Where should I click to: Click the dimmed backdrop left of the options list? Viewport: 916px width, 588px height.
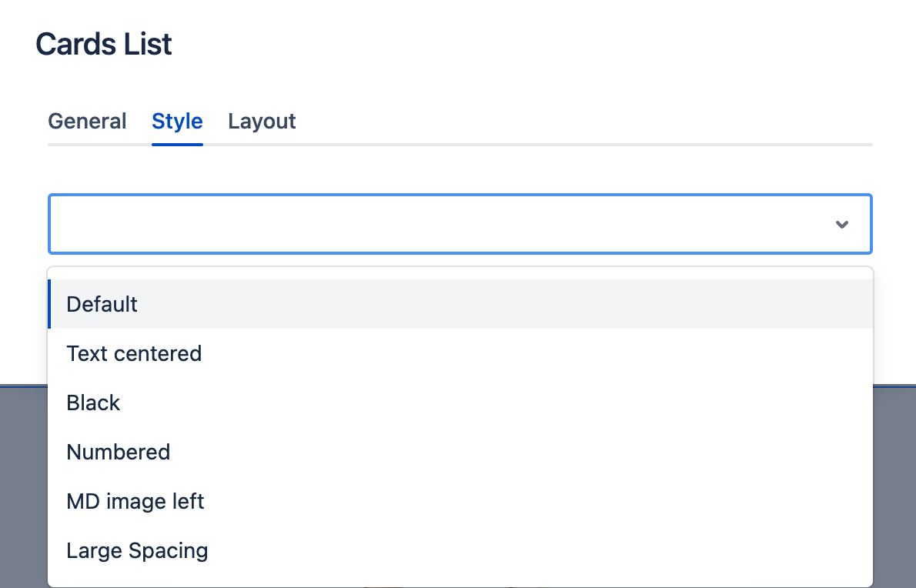(x=23, y=486)
